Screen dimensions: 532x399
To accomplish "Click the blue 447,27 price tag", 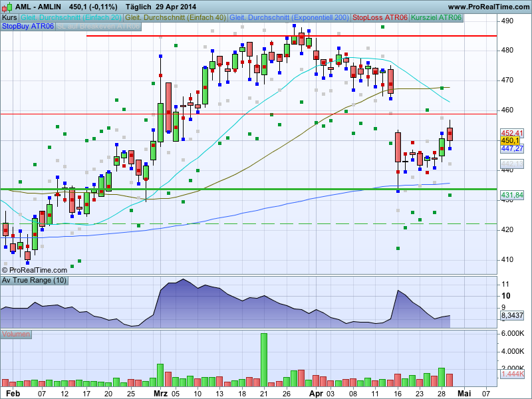I will [512, 148].
